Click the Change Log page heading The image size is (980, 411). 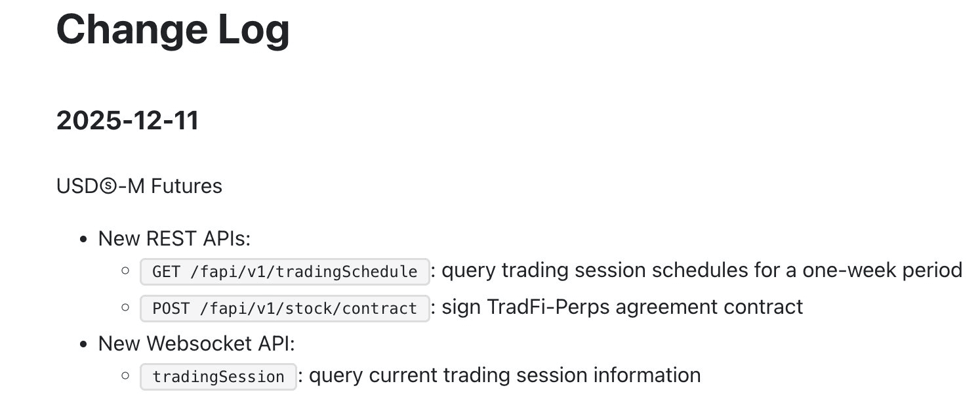pos(173,30)
